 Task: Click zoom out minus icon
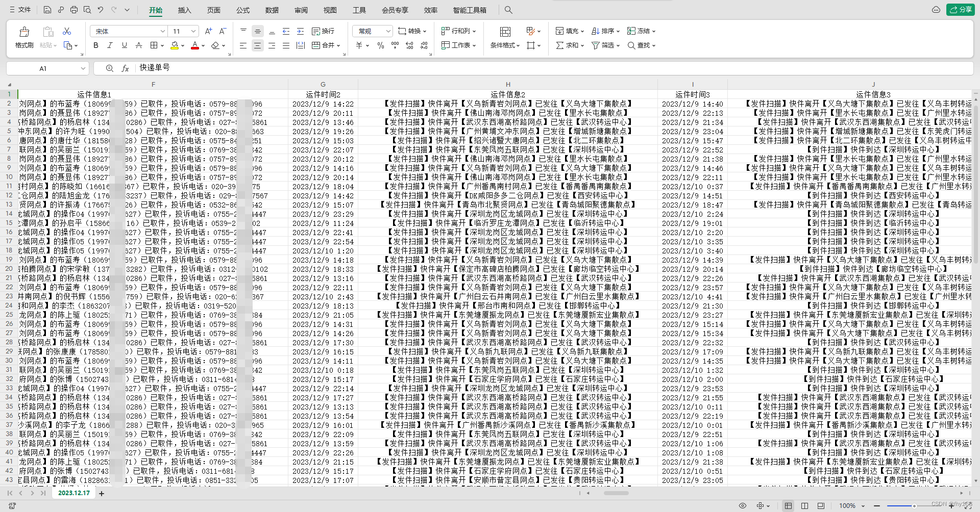[x=877, y=505]
